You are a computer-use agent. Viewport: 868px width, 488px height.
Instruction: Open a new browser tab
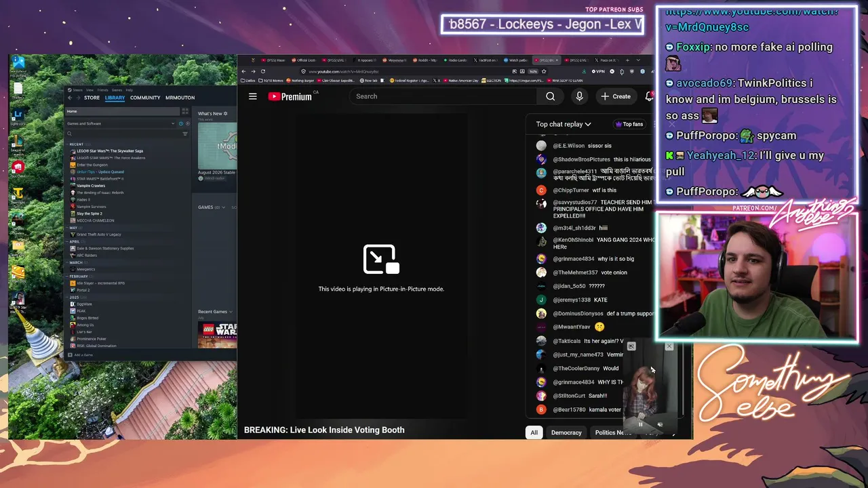pos(628,60)
